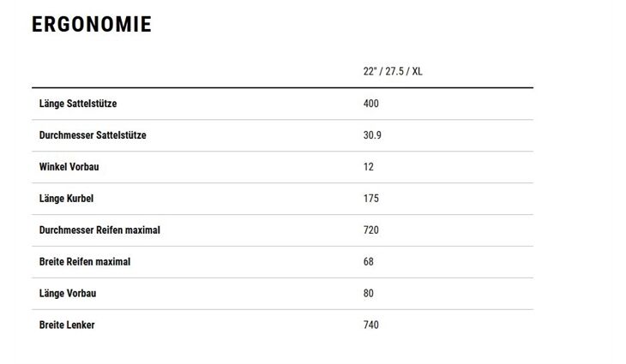Image resolution: width=626 pixels, height=364 pixels.
Task: Select the value 80 for Länge Vorbau
Action: click(x=369, y=293)
